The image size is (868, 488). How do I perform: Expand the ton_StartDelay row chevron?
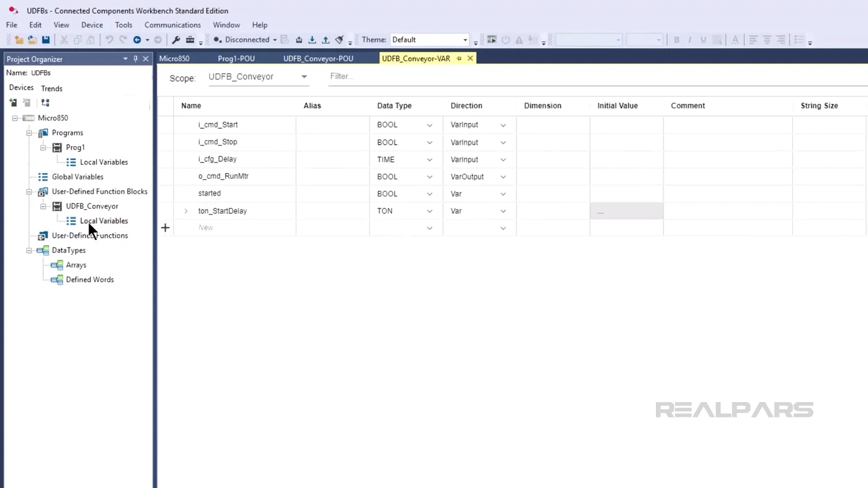(186, 211)
